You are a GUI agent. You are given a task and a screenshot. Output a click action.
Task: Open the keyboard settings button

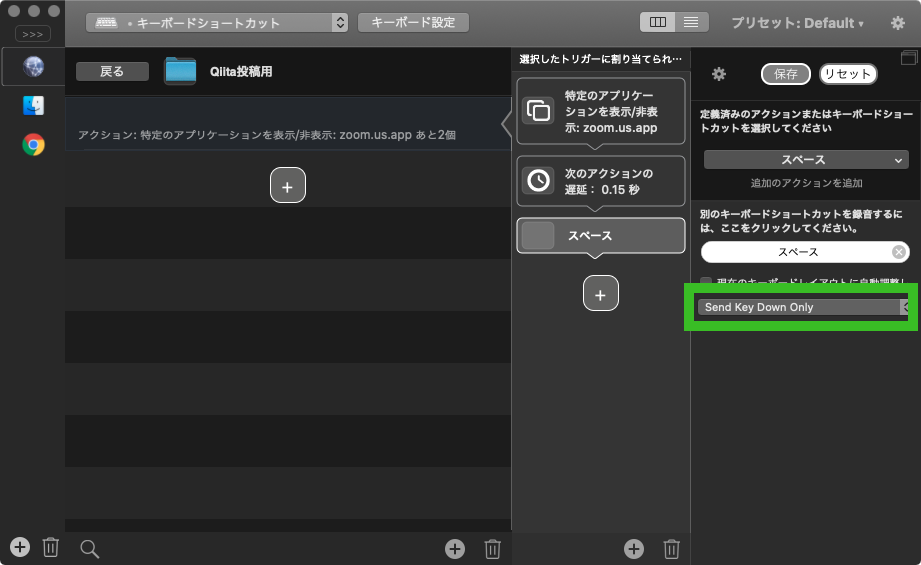(413, 22)
